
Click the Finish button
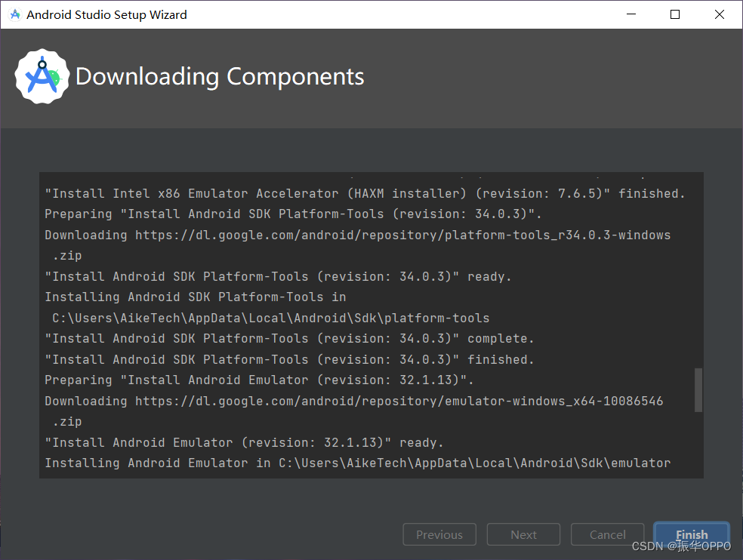click(692, 534)
